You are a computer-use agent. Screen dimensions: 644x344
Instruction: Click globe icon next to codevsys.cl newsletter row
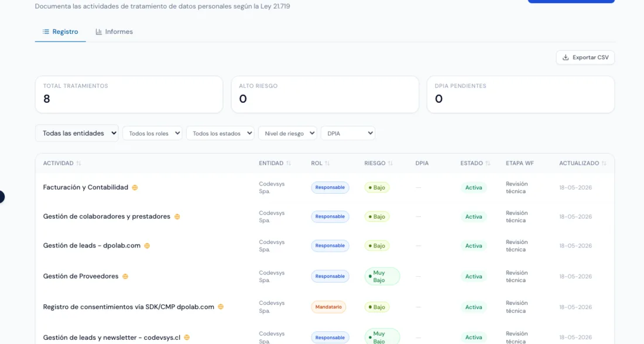[x=187, y=338]
